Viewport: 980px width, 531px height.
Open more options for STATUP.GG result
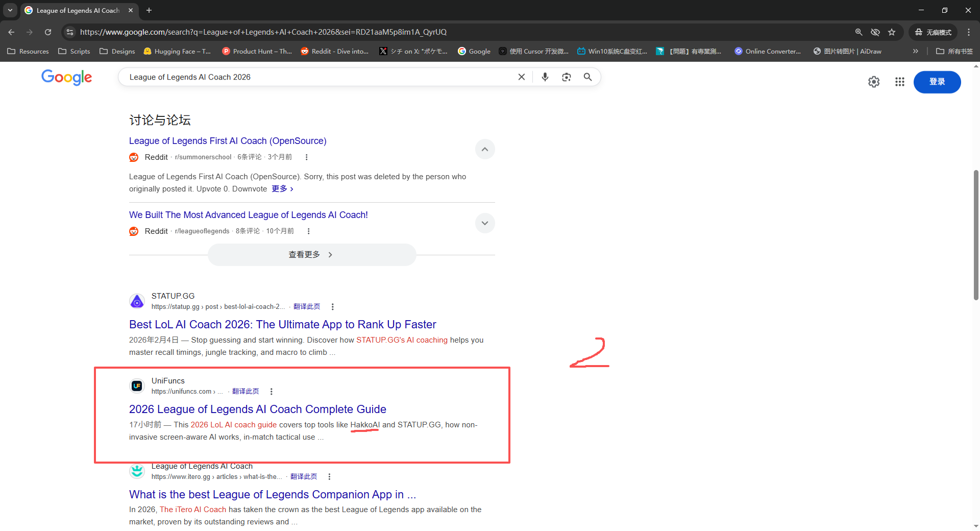point(333,307)
